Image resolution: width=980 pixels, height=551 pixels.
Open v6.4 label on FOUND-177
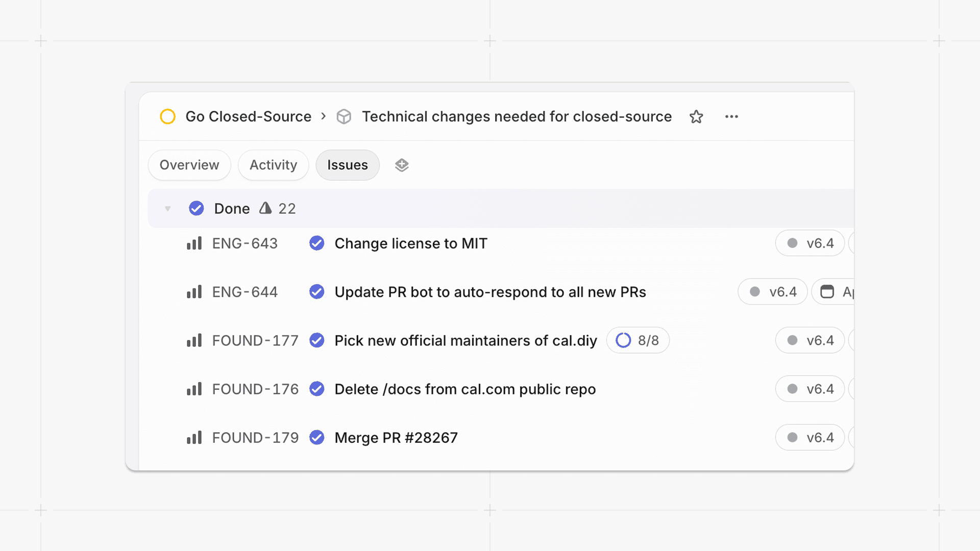tap(810, 340)
